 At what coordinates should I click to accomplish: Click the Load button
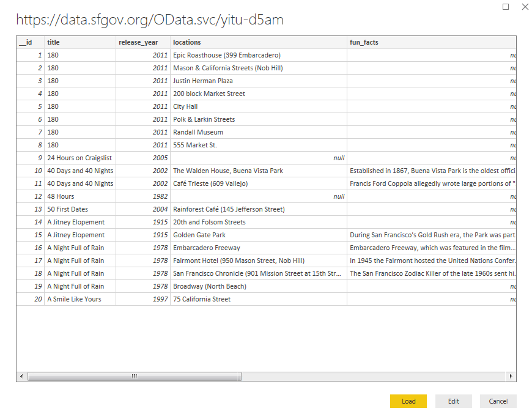click(x=408, y=401)
